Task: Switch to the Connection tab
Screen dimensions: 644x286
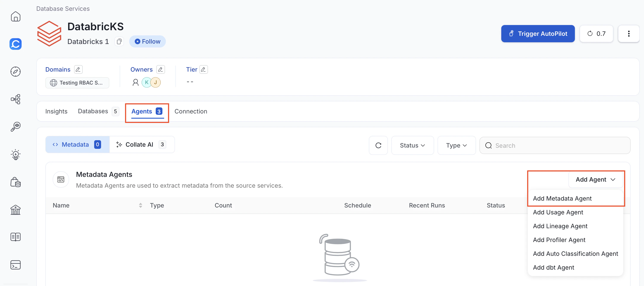Action: coord(191,112)
